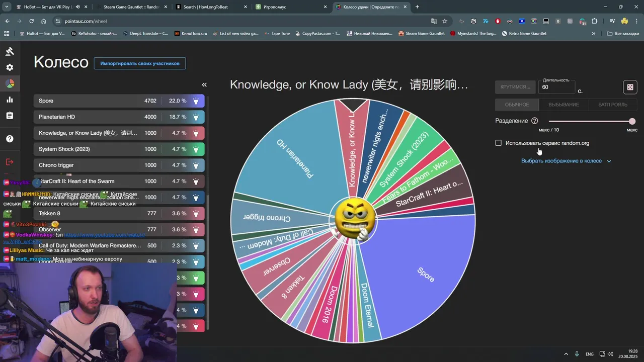
Task: Open the help icon next to Разделение
Action: tap(534, 121)
